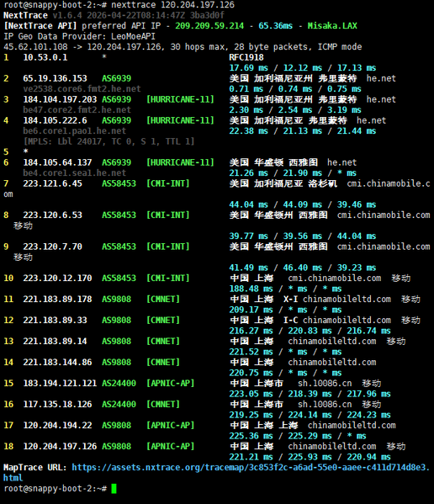
Task: Click [CMNET] in hop 16 row
Action: pyautogui.click(x=163, y=405)
